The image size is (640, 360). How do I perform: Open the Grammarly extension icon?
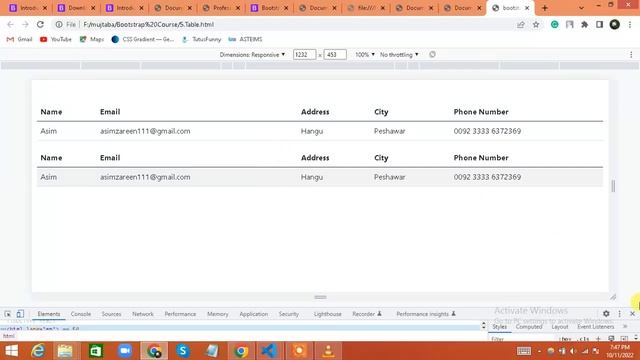554,24
